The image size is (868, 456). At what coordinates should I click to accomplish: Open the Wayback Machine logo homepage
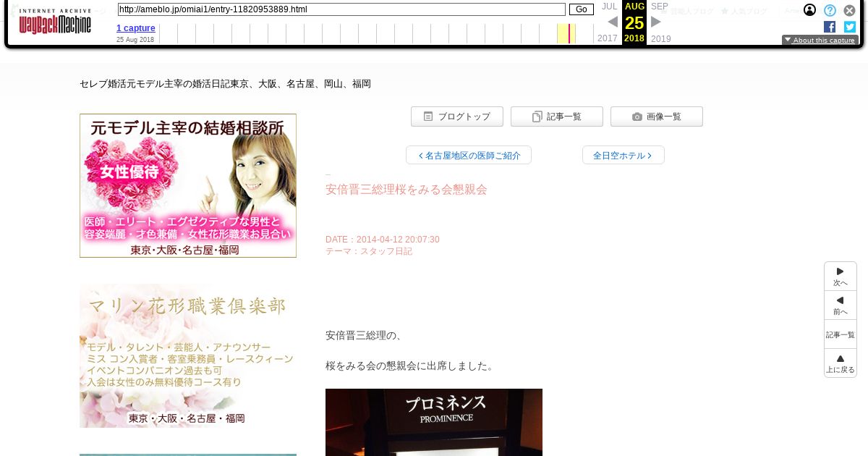pos(55,22)
